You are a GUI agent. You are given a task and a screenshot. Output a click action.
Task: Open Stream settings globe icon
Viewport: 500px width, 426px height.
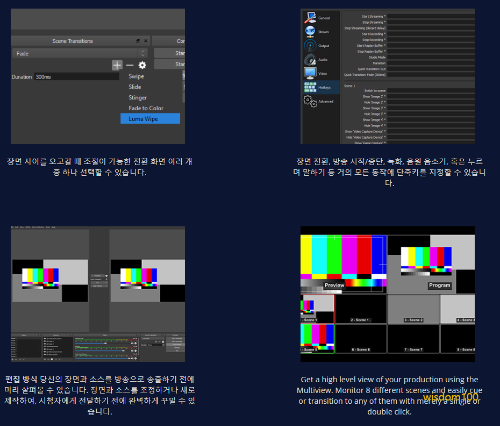tap(310, 31)
